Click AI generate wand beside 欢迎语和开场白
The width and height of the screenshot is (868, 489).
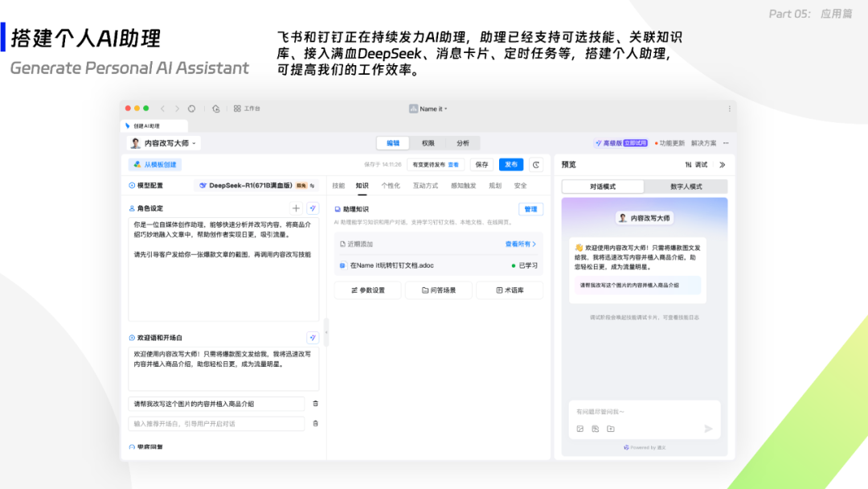click(x=313, y=337)
